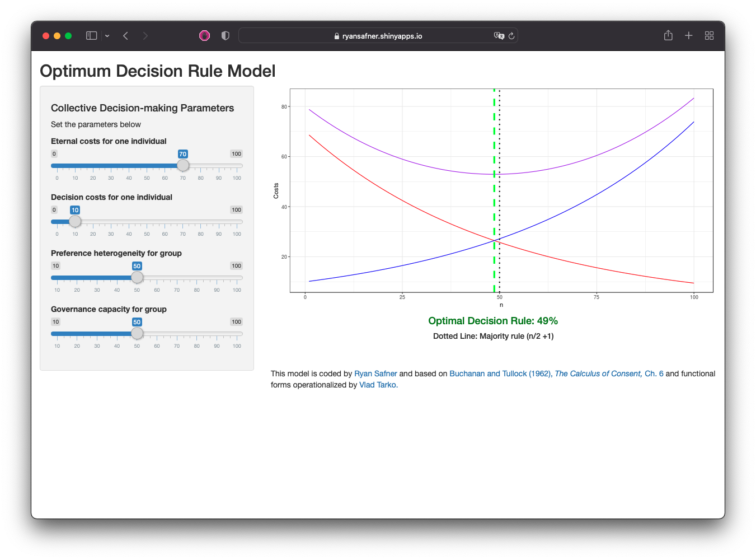756x560 pixels.
Task: Open the privacy shield icon
Action: [226, 36]
